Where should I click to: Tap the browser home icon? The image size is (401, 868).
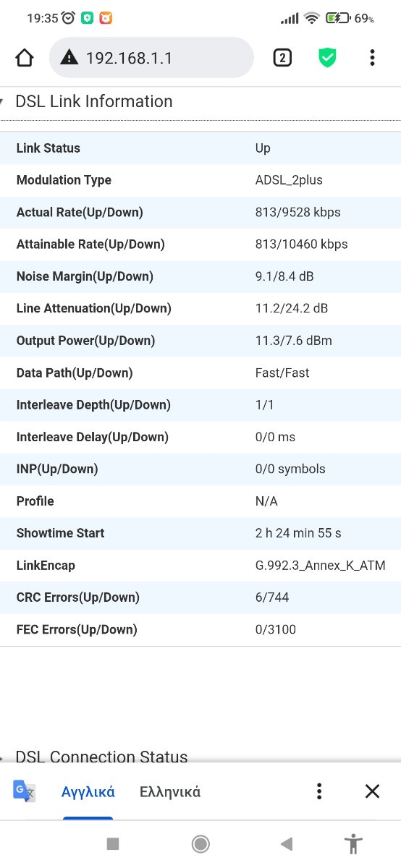coord(25,58)
